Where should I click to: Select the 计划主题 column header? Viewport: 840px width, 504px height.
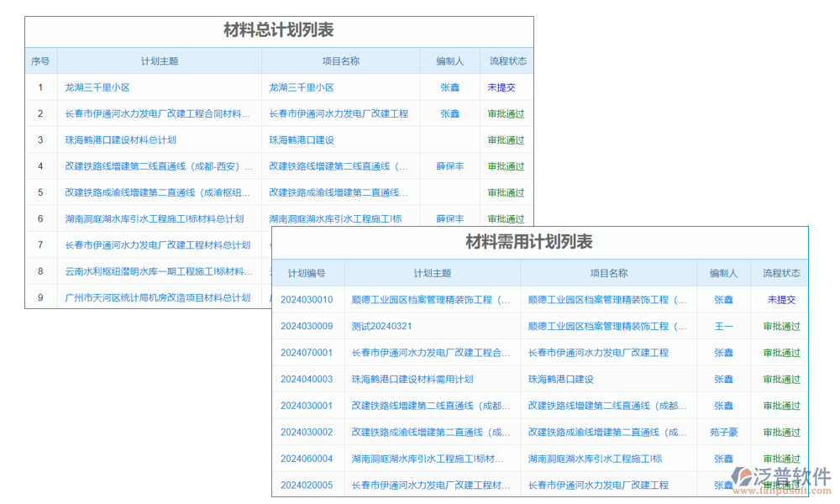(x=159, y=60)
